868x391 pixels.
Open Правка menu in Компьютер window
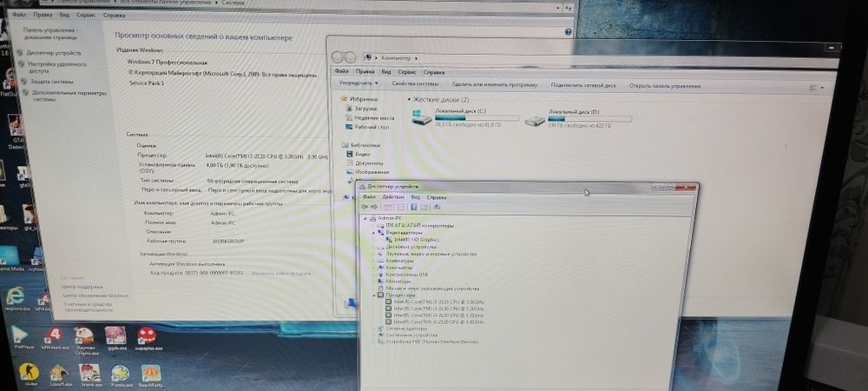[x=365, y=71]
